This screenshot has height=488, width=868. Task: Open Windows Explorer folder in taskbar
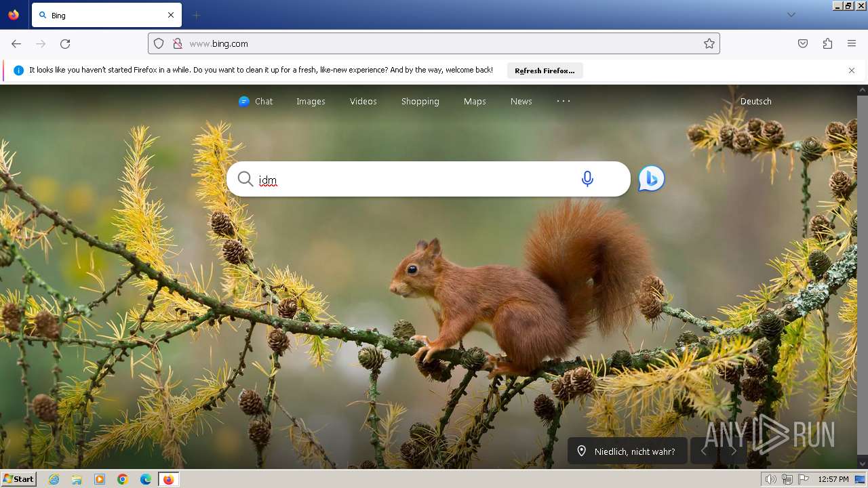77,479
